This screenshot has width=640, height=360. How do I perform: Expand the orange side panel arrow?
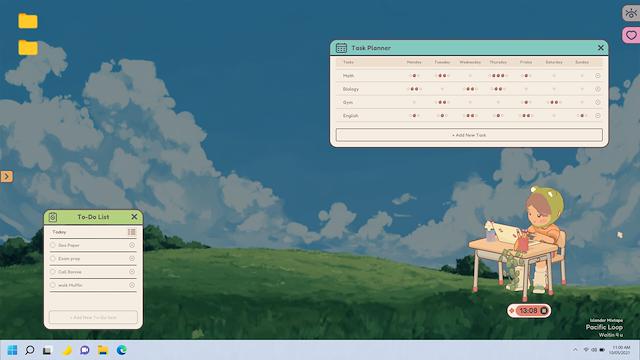click(6, 176)
